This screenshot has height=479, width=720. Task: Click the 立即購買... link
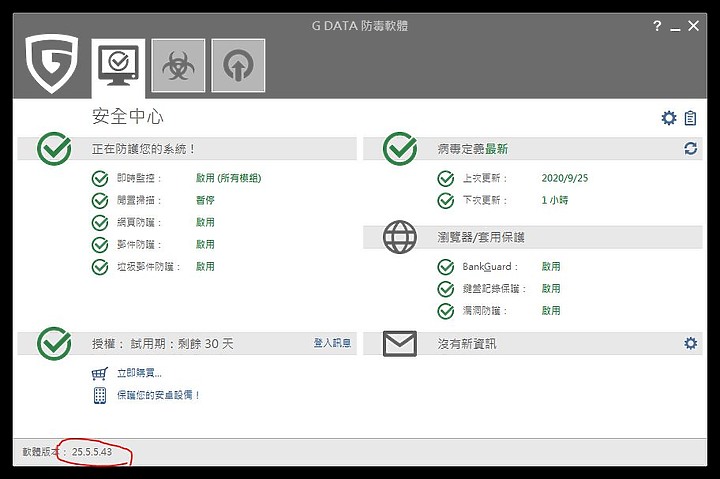tap(139, 373)
